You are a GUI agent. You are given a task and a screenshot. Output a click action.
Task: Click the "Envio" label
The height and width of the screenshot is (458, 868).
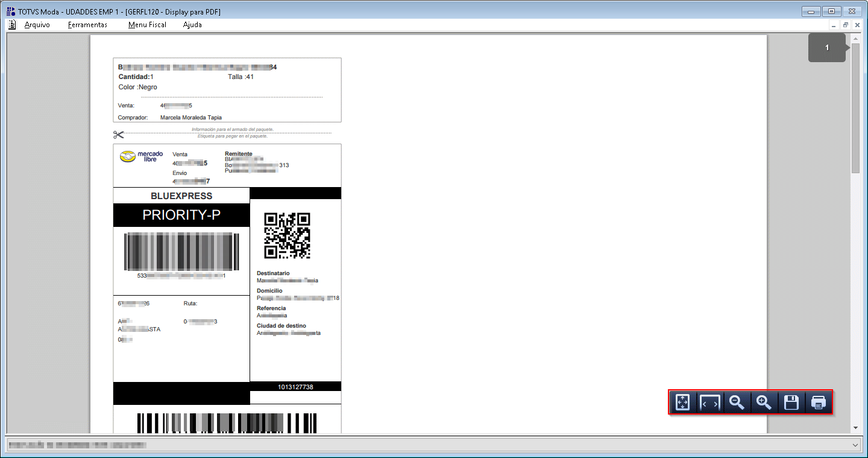[180, 173]
